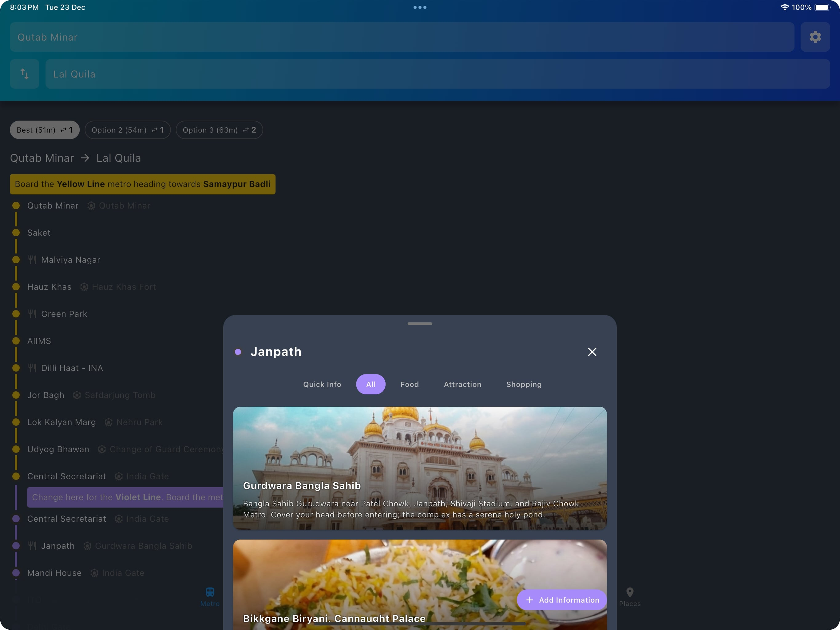Viewport: 840px width, 630px height.
Task: Tap the Jor Bagh station name
Action: 46,395
